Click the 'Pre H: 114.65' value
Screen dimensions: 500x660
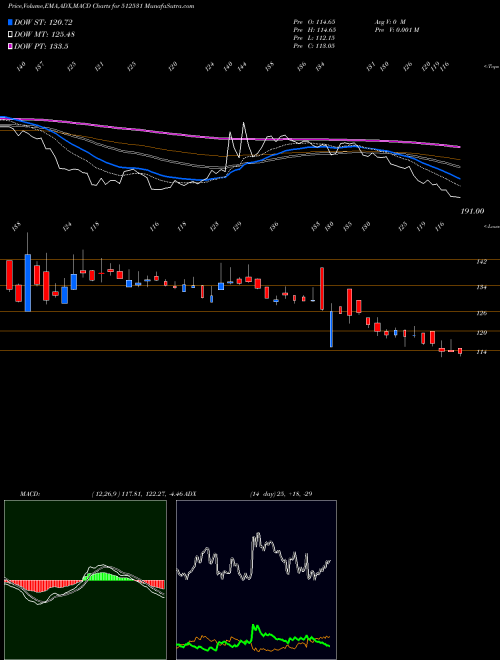(314, 30)
